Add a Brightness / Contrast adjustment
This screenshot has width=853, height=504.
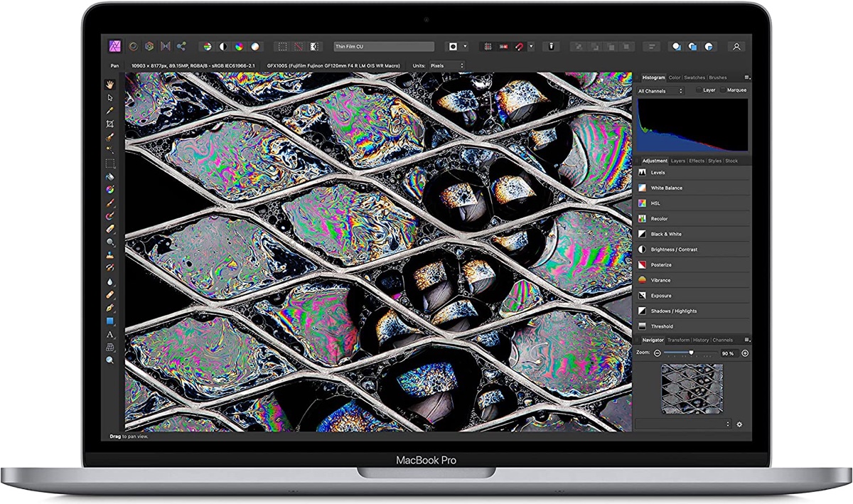pos(673,250)
